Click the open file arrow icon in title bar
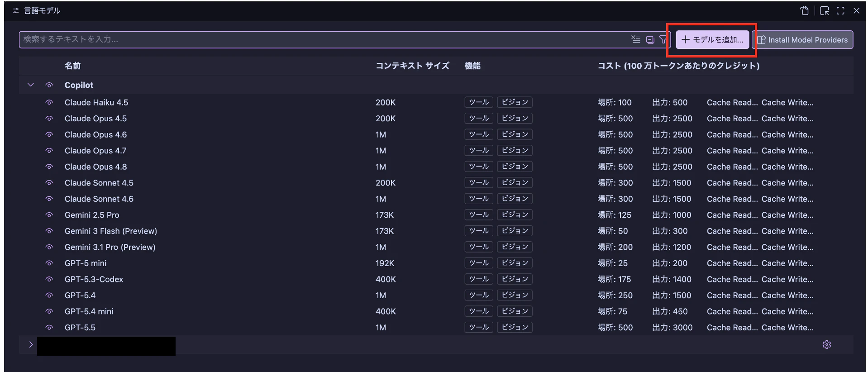The height and width of the screenshot is (372, 868). pos(804,10)
